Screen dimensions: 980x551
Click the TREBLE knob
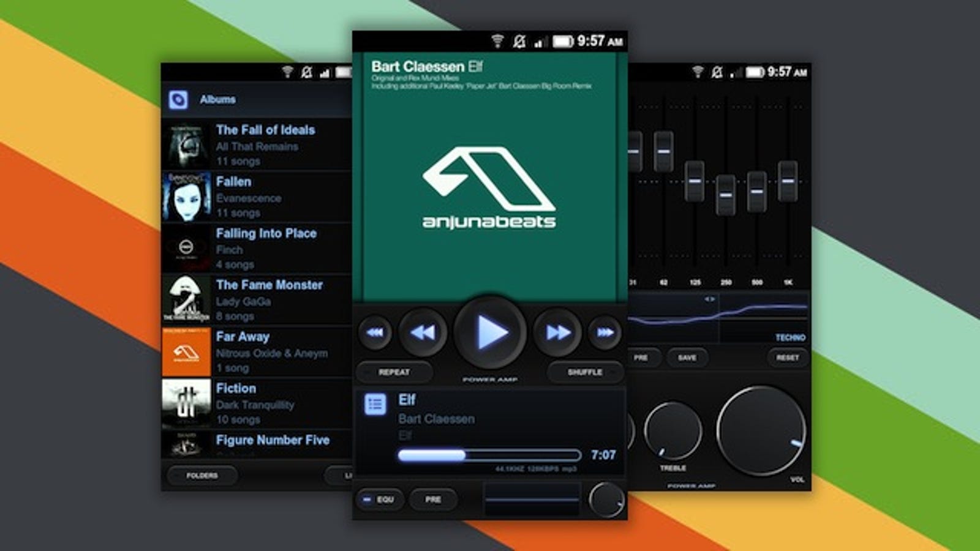673,431
